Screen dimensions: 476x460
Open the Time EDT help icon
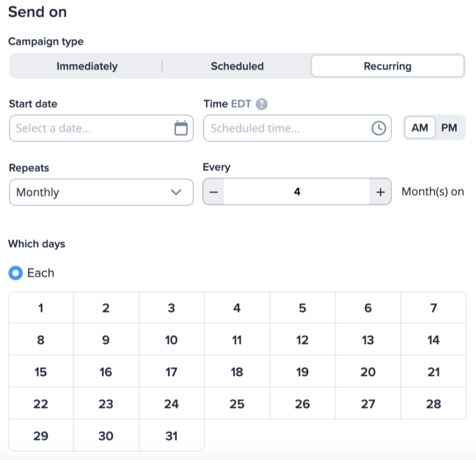click(261, 104)
